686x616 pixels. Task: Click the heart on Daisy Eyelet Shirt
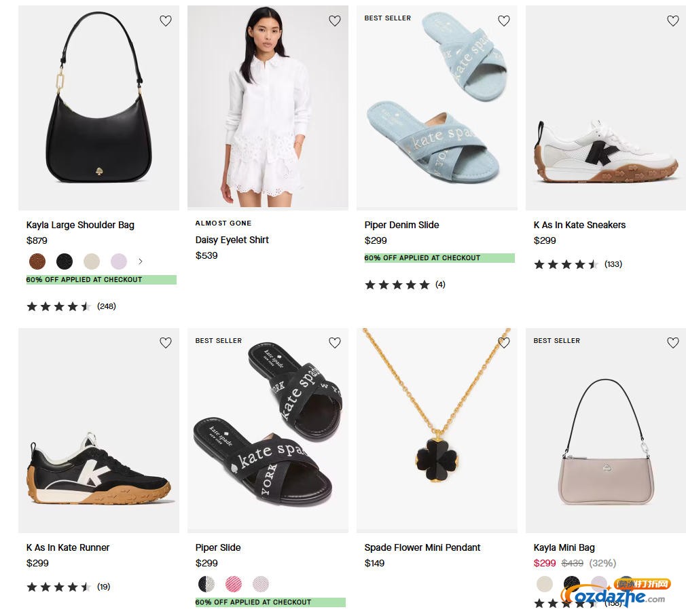pyautogui.click(x=335, y=21)
